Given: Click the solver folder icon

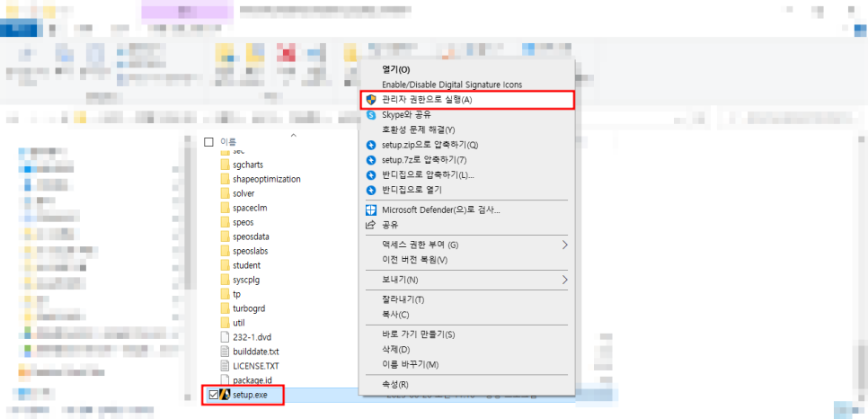Looking at the screenshot, I should click(x=225, y=193).
